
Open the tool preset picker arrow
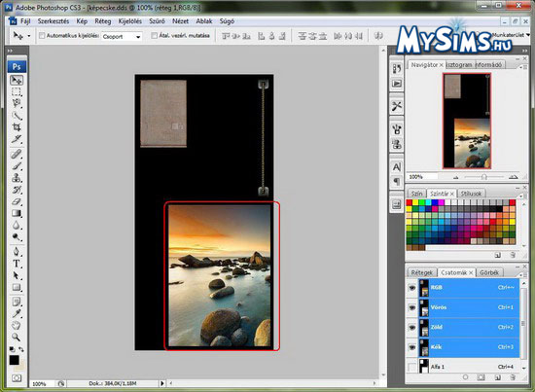(x=29, y=36)
